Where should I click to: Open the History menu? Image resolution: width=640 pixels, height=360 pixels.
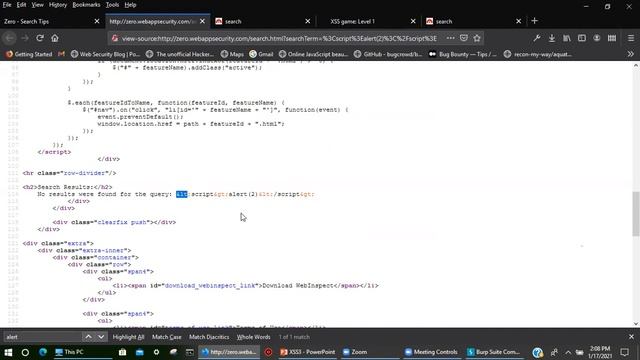point(58,5)
